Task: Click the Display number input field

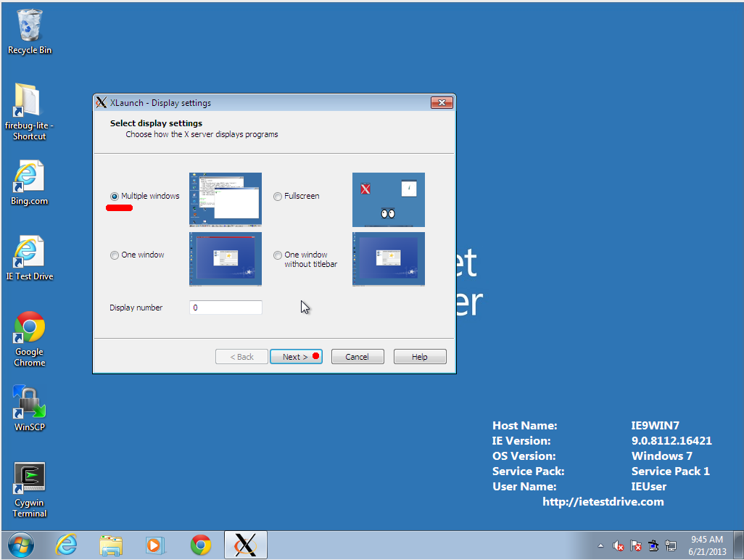Action: 226,308
